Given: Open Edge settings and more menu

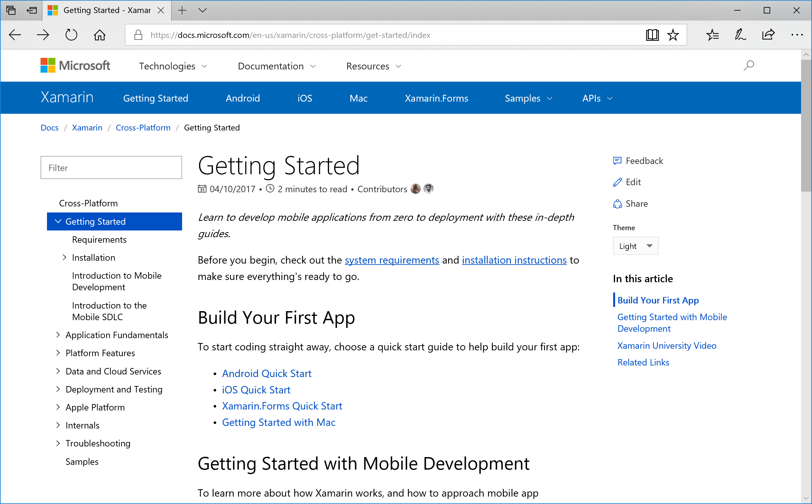Looking at the screenshot, I should click(x=797, y=35).
